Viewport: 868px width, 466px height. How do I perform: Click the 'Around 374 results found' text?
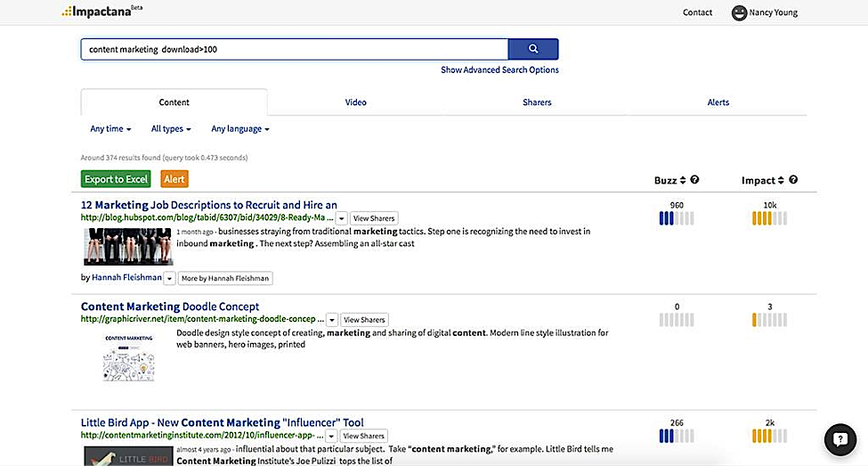pyautogui.click(x=165, y=158)
